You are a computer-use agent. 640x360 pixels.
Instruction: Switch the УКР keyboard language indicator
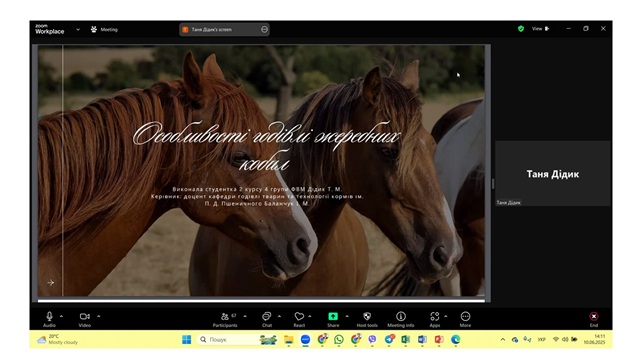542,340
